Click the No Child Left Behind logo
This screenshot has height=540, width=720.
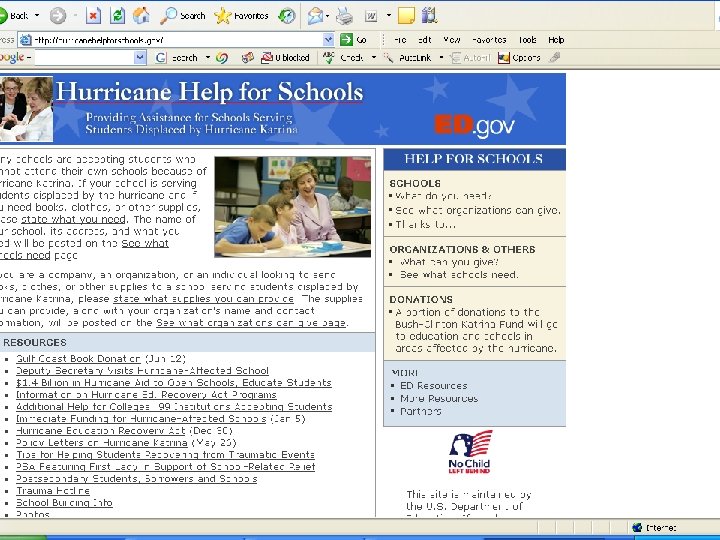pyautogui.click(x=469, y=452)
